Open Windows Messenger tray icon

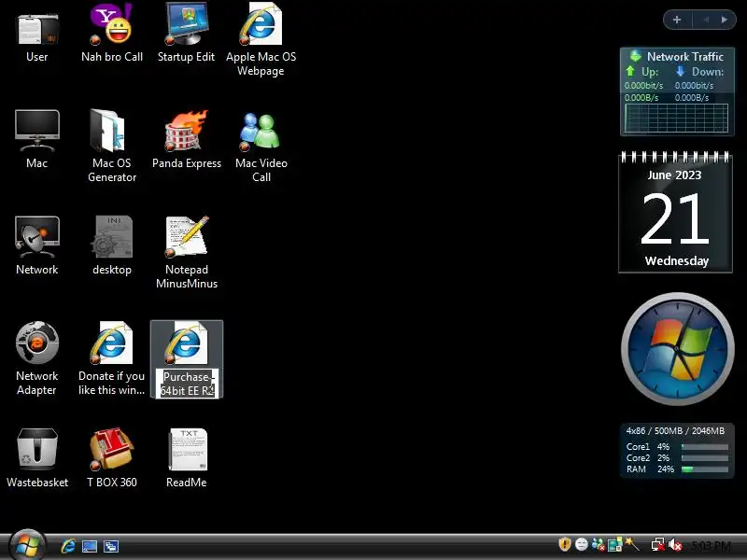pos(598,544)
